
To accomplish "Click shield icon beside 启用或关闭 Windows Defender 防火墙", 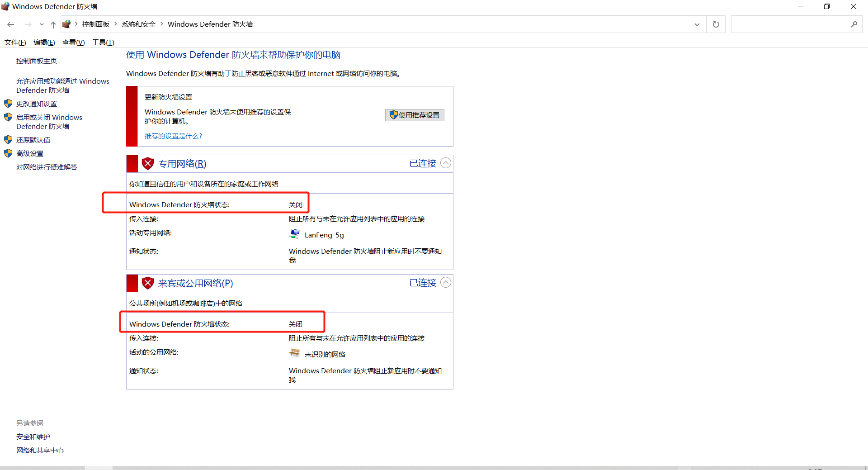I will coord(8,117).
